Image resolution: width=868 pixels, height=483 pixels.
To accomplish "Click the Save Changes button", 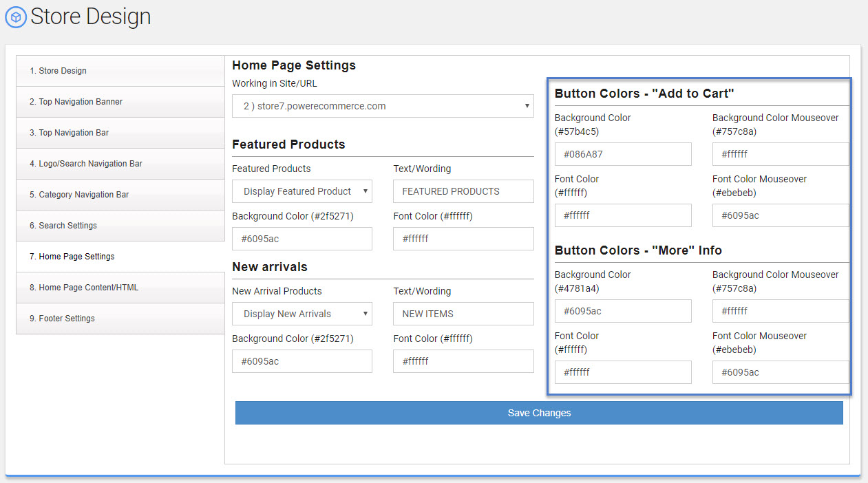I will [x=539, y=413].
